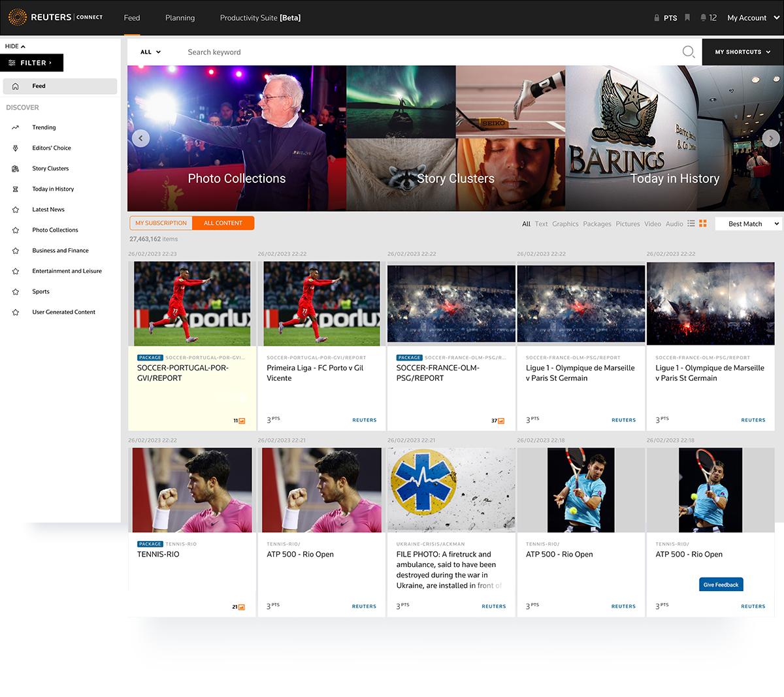Switch to list view with the list icon

click(691, 223)
